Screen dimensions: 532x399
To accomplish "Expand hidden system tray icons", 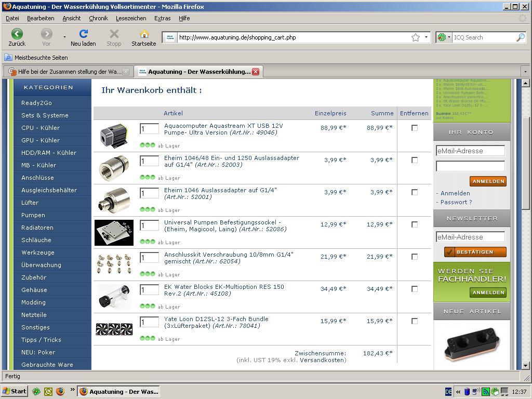I will 458,392.
